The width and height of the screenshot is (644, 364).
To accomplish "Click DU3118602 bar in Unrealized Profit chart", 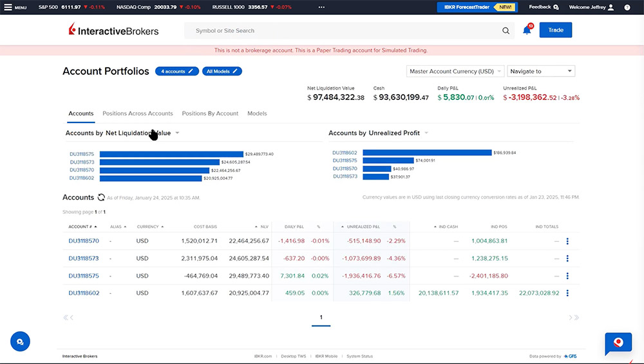I will click(427, 153).
